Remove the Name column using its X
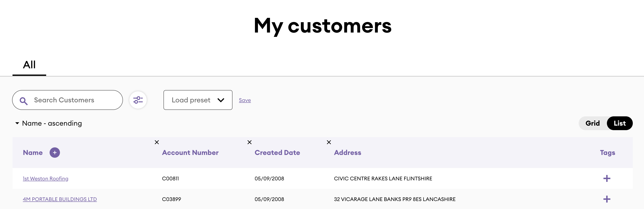Viewport: 644px width, 209px height. click(157, 142)
